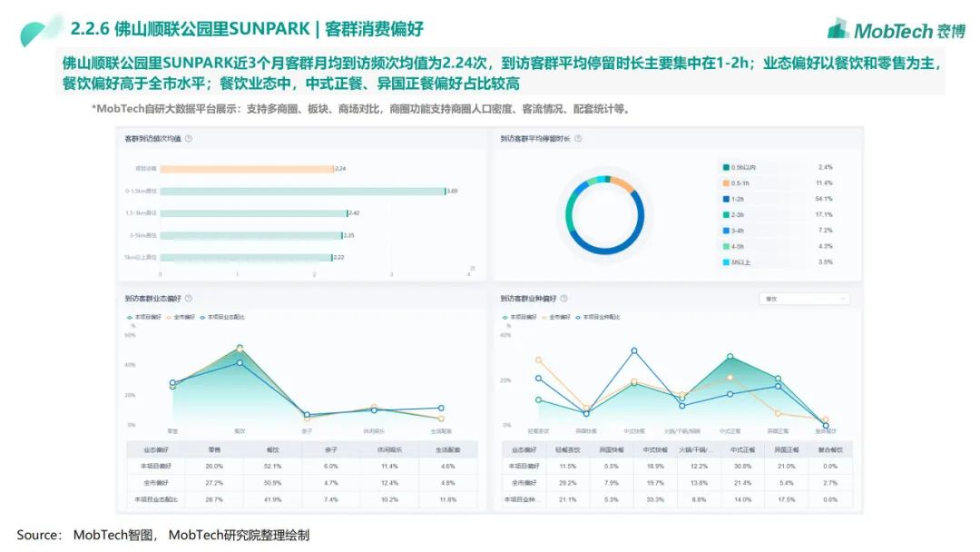Click 生活配套 column header in table
Screen dimensions: 980x552
tap(448, 450)
